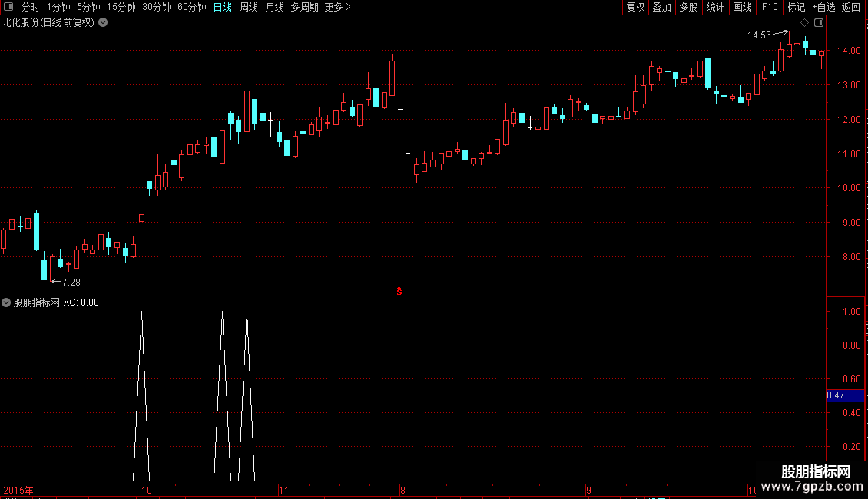Toggle the side panel icon beside diamond
868x499 pixels.
819,23
